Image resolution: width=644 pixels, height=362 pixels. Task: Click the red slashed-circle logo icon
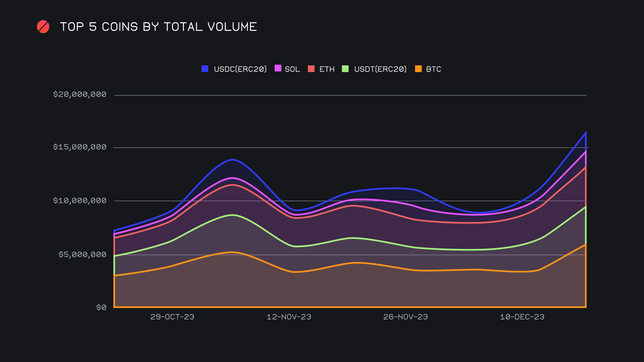coord(43,27)
